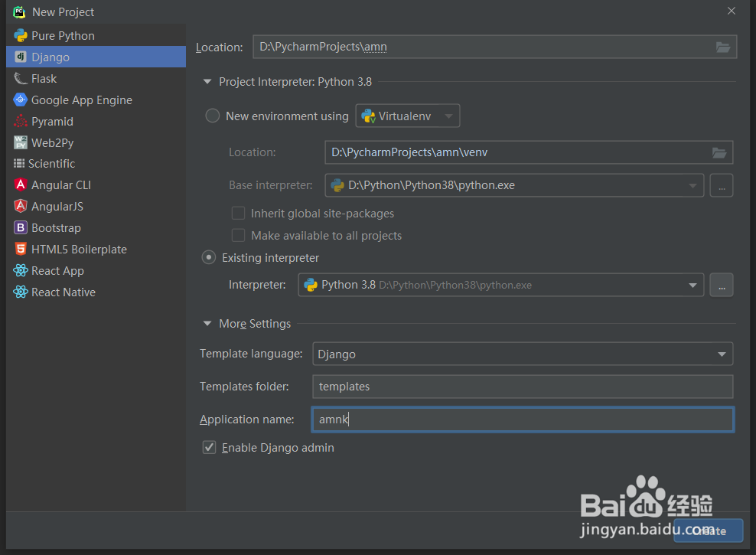Click the Bootstrap project icon
This screenshot has width=756, height=555.
[20, 228]
